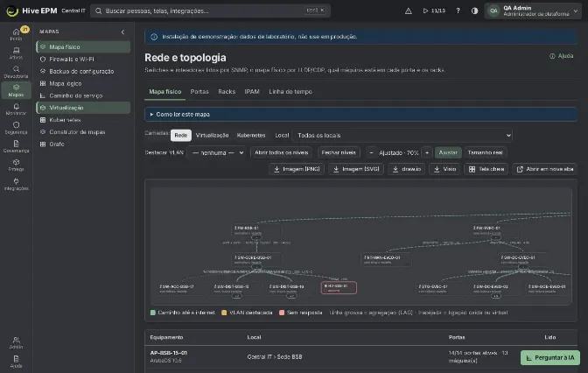Screen dimensions: 588x373
Task: Open the question mark help icon
Action: [x=458, y=11]
